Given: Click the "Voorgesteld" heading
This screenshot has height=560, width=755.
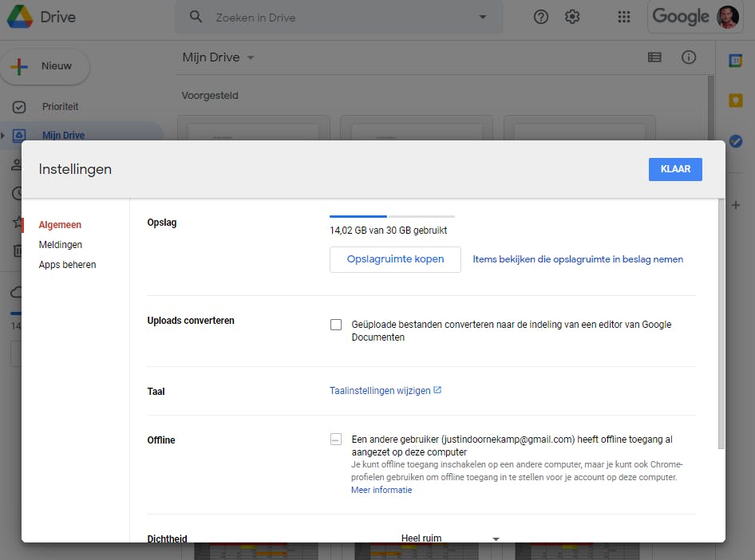Looking at the screenshot, I should pyautogui.click(x=209, y=95).
